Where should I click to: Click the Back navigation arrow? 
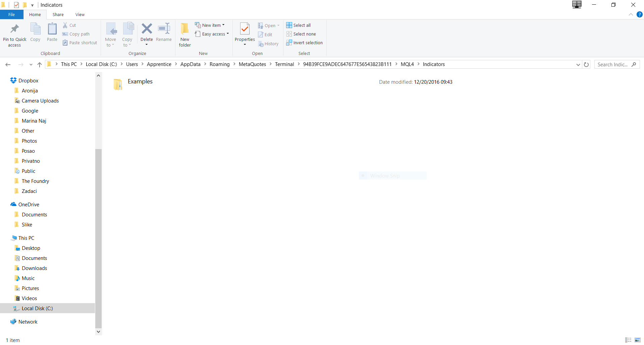[8, 64]
